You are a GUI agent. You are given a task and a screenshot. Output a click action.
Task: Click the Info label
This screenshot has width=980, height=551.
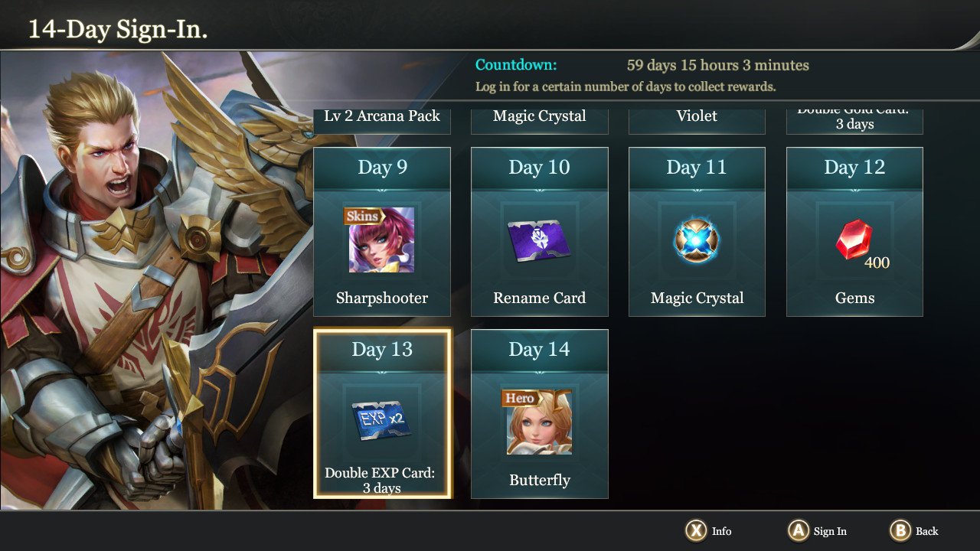click(x=721, y=531)
